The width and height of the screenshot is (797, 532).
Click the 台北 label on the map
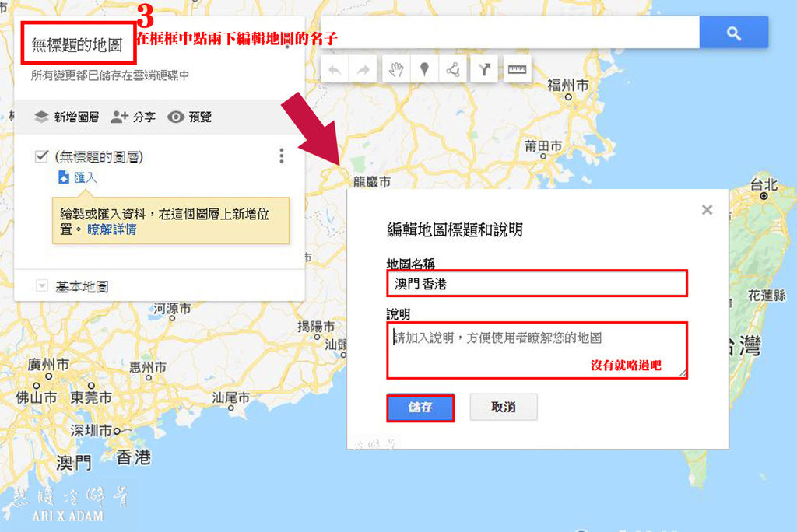click(764, 184)
